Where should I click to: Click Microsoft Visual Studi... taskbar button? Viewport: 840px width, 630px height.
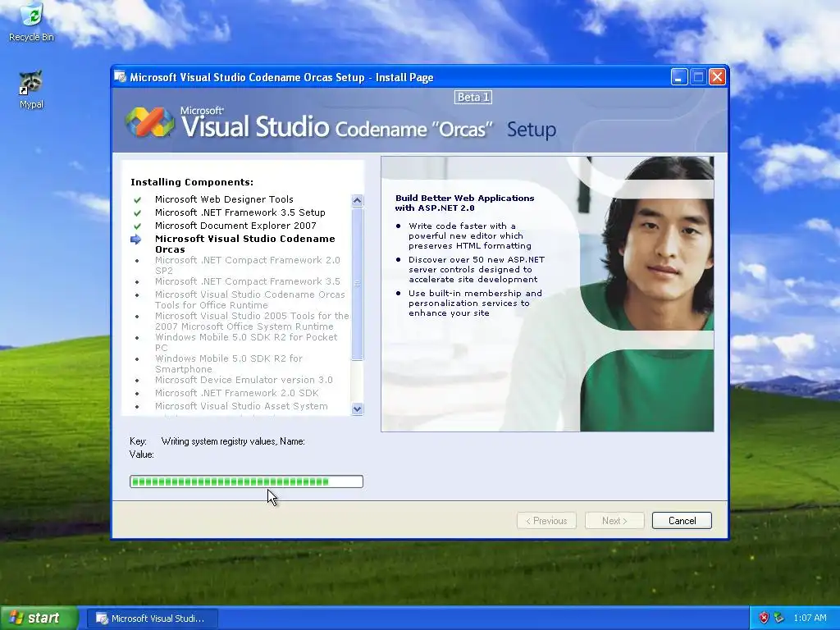[x=152, y=619]
